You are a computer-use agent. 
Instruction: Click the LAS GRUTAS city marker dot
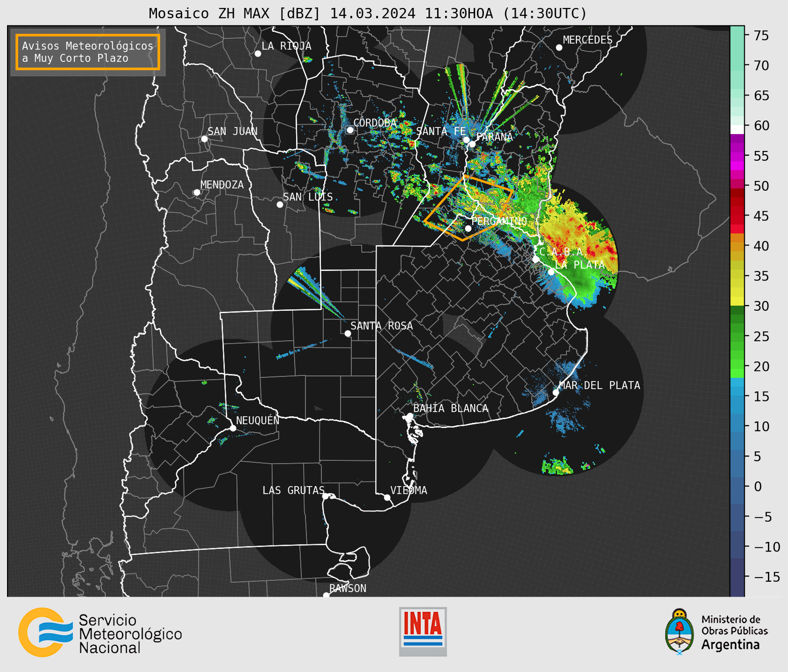point(326,496)
